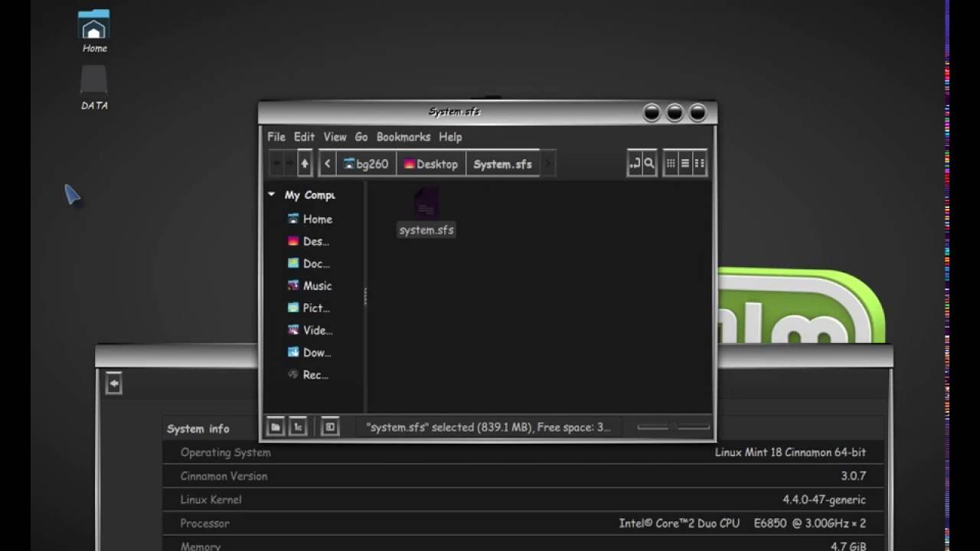Toggle location entry in path bar
The image size is (980, 551).
[634, 163]
